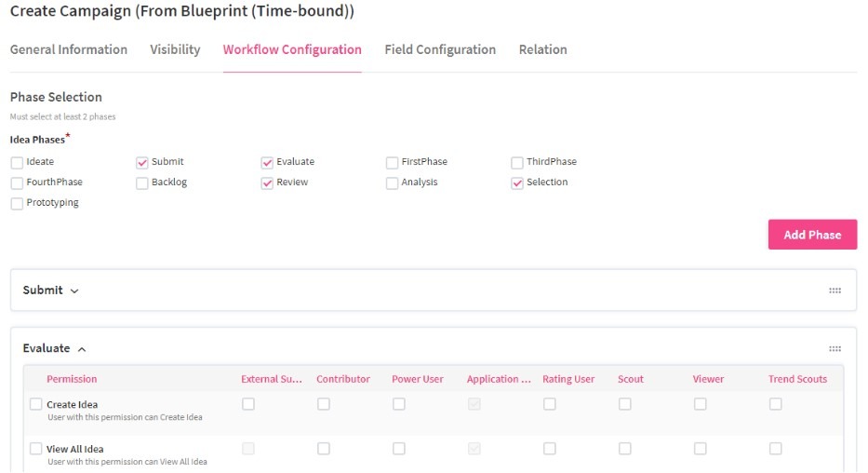Check the Create Idea permission row checkbox

pos(35,405)
